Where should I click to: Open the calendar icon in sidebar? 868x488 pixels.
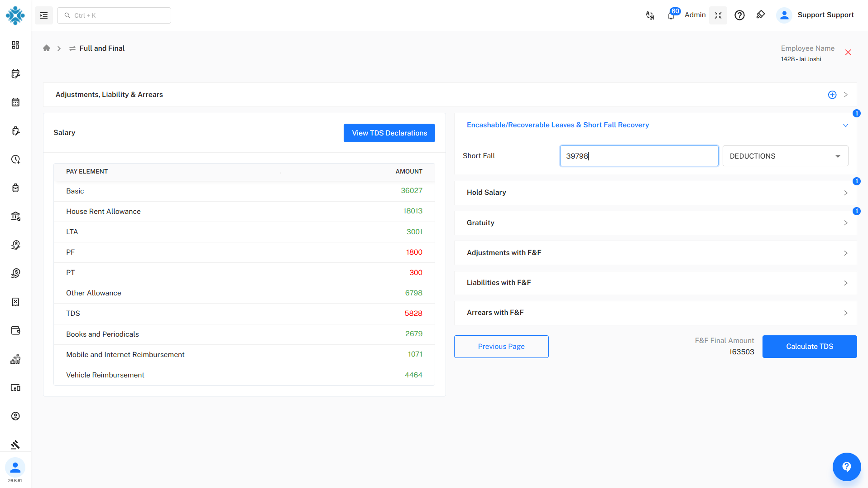(15, 102)
